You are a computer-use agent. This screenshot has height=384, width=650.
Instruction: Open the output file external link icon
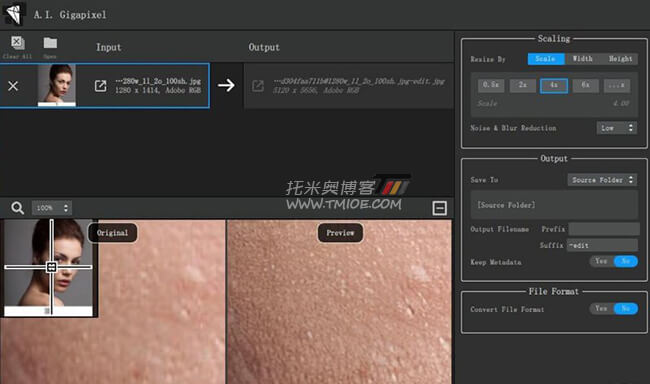click(x=257, y=86)
